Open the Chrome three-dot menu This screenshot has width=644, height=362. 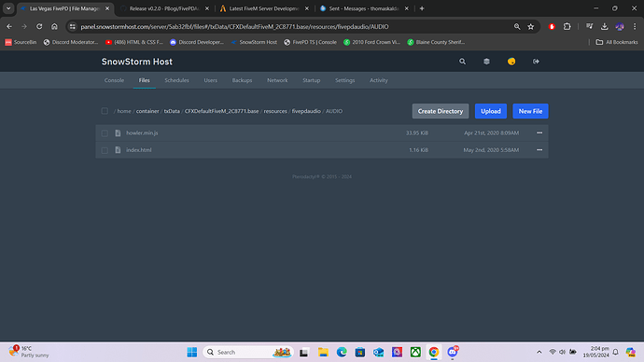point(635,27)
